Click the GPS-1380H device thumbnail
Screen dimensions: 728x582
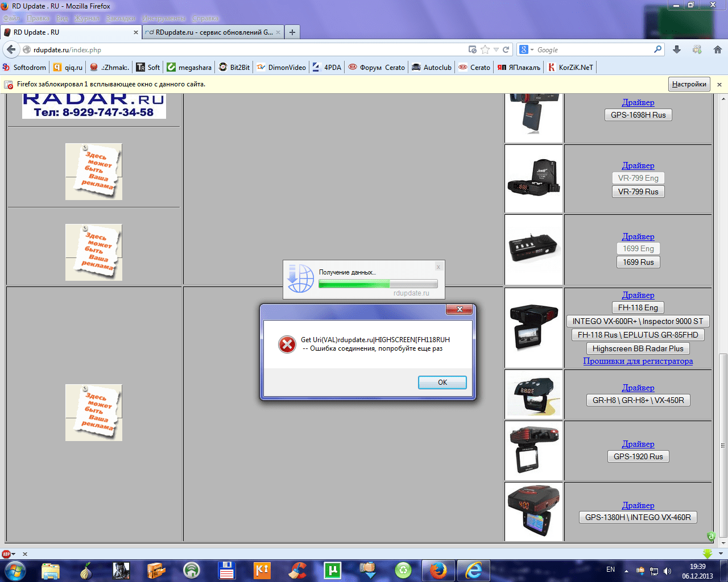(533, 511)
